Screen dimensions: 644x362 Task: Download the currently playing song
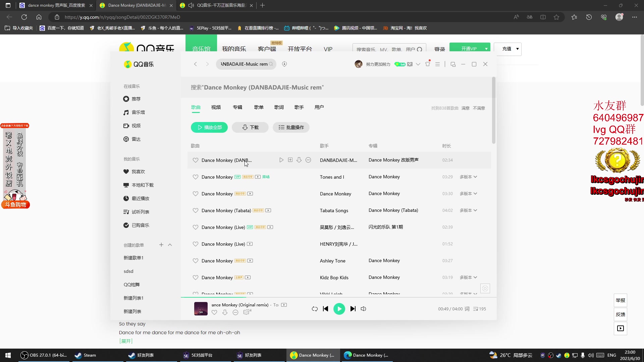(x=225, y=312)
